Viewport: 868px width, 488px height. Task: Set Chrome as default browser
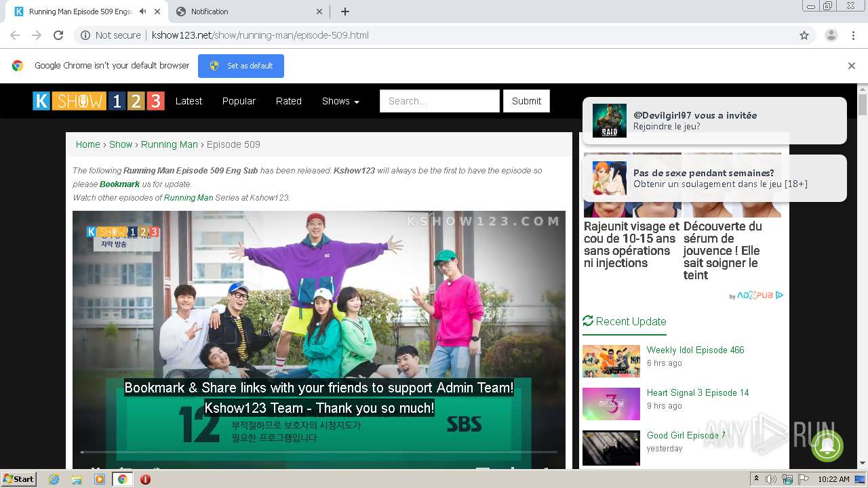click(x=241, y=66)
